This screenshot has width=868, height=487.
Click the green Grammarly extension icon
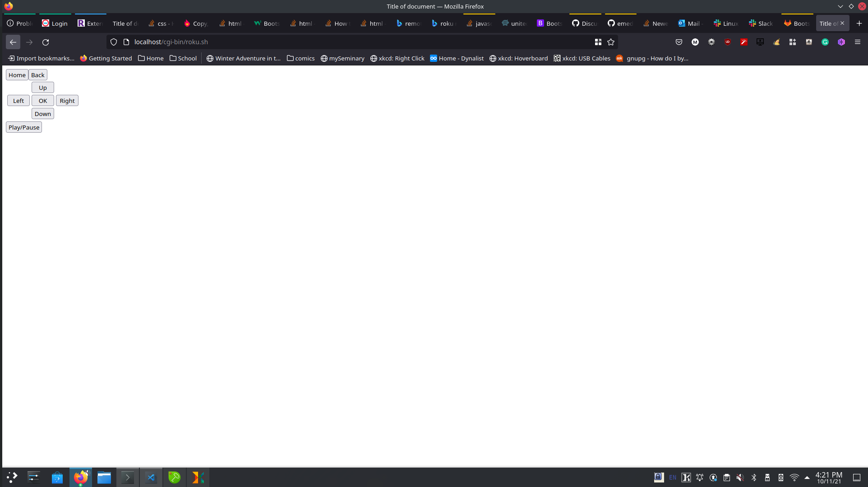825,42
